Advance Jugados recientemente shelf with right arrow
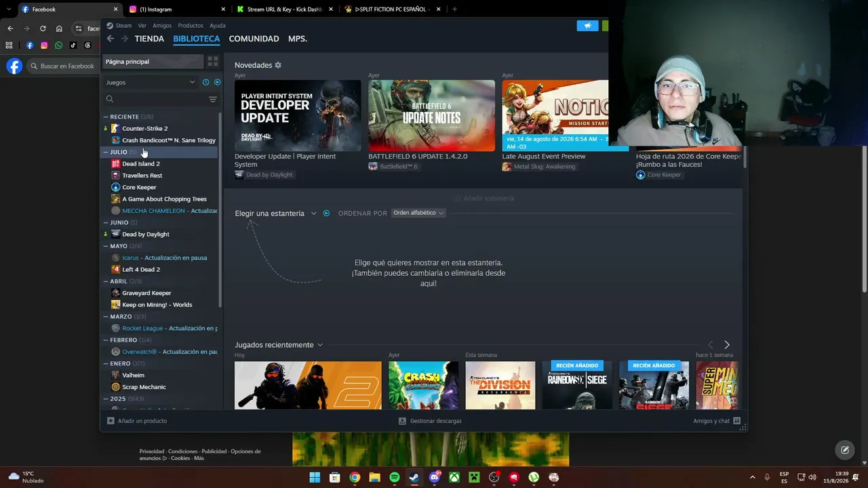 [727, 345]
